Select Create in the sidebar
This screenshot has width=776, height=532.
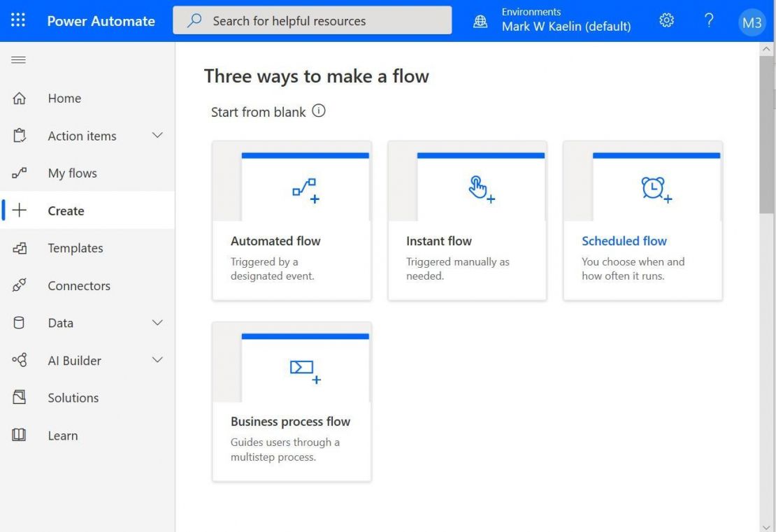[65, 210]
